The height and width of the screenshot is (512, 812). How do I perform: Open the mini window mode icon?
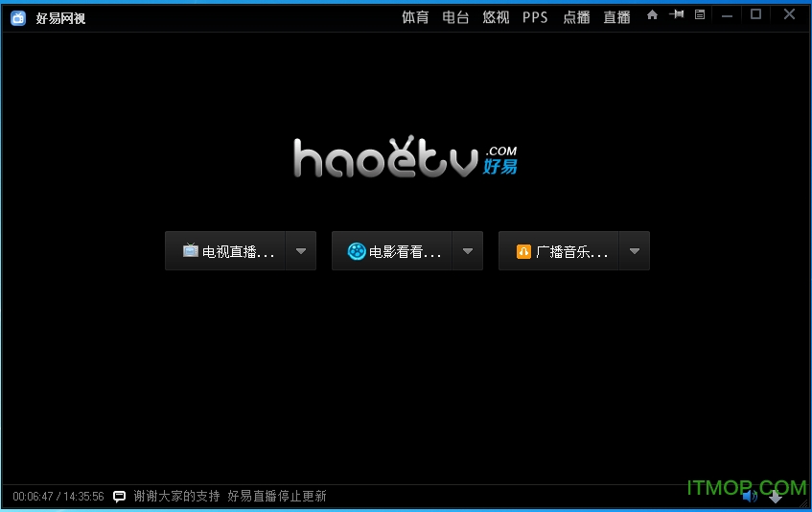[700, 15]
